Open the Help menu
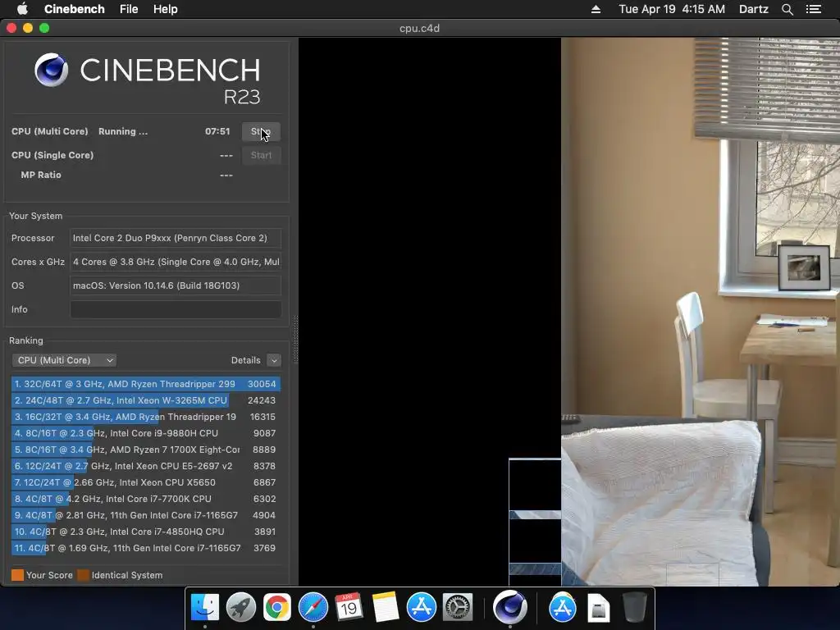The height and width of the screenshot is (630, 840). pos(165,9)
